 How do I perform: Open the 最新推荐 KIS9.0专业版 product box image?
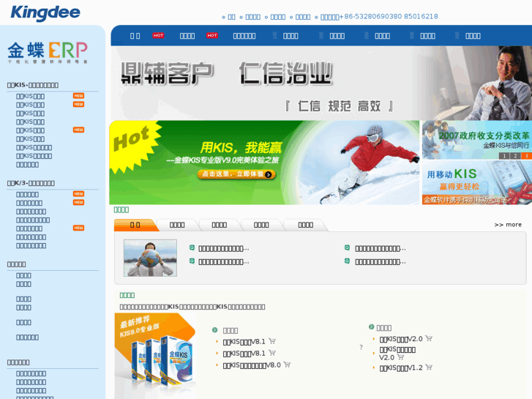pos(155,355)
